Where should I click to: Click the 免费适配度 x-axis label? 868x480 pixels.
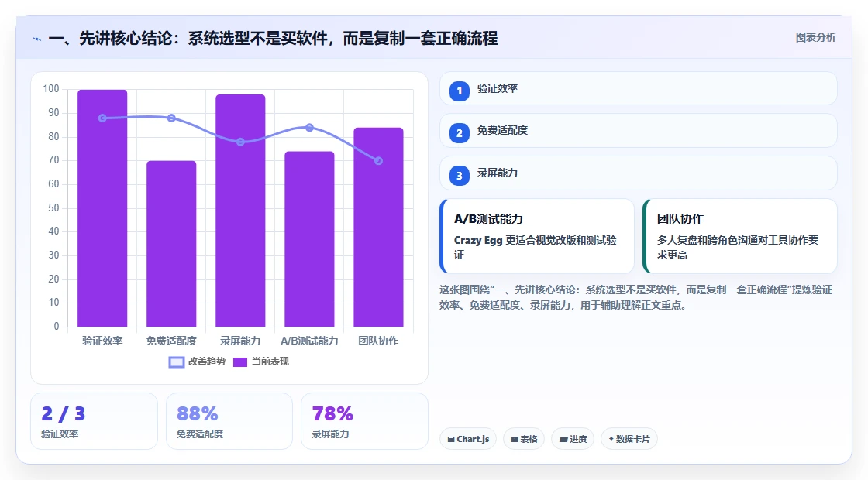tap(171, 341)
